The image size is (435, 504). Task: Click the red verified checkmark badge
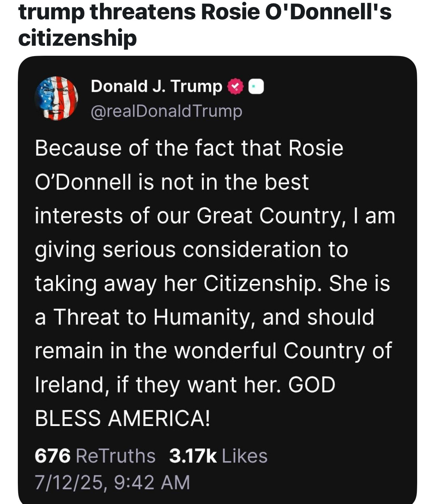pyautogui.click(x=235, y=87)
